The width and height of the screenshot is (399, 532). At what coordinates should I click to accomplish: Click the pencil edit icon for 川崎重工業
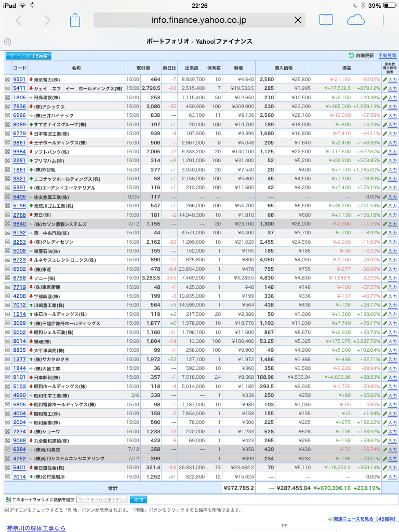[x=385, y=305]
